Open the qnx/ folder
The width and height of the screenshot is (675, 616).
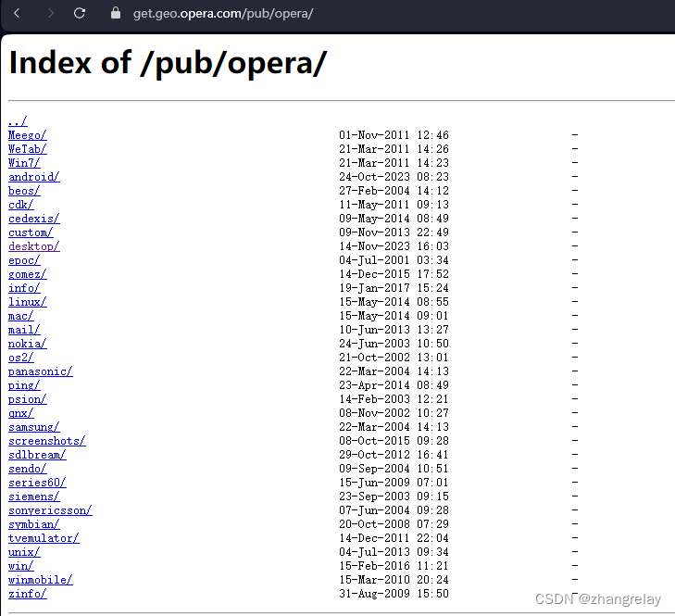point(20,413)
